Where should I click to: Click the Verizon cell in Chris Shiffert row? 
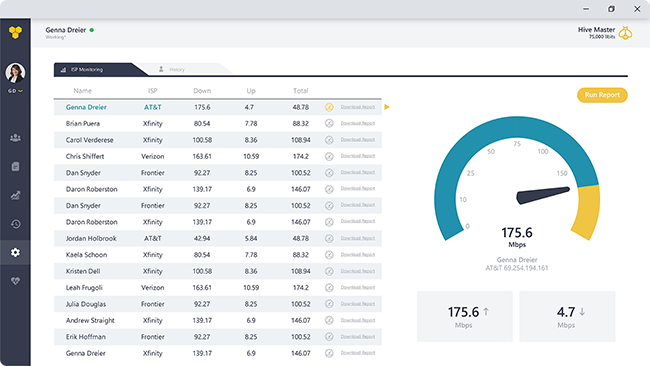pos(153,156)
